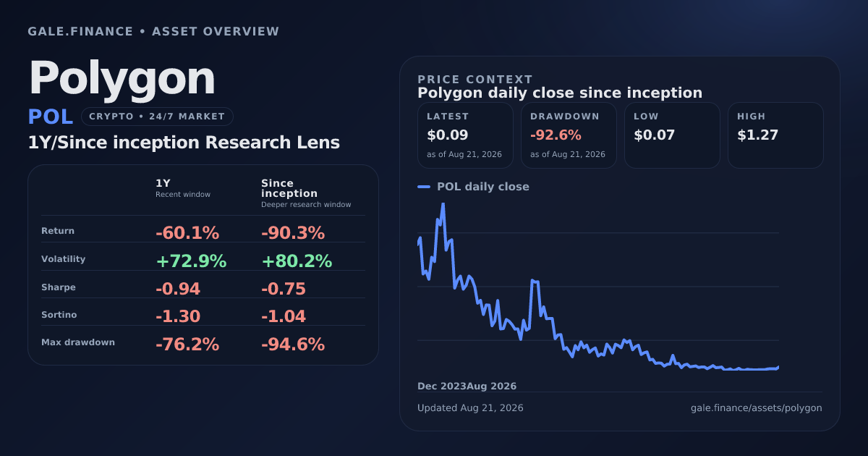Select the Sortino row label
This screenshot has width=868, height=456.
(x=59, y=315)
